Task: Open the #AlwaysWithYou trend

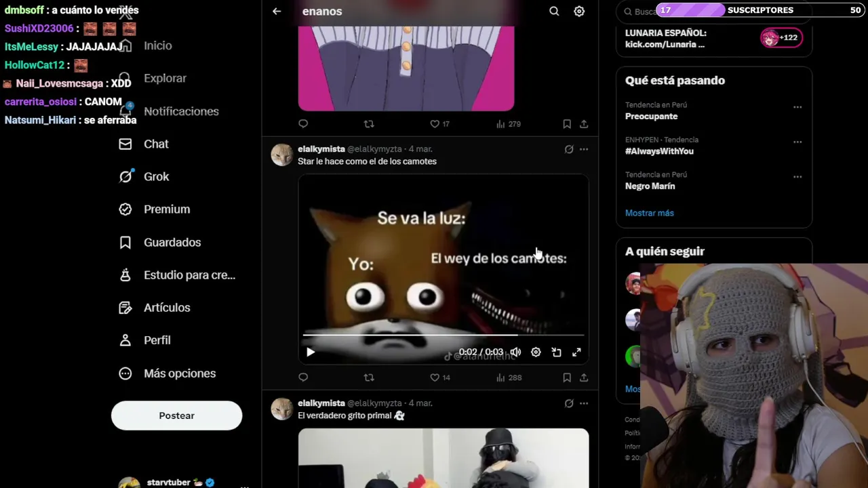Action: (659, 151)
